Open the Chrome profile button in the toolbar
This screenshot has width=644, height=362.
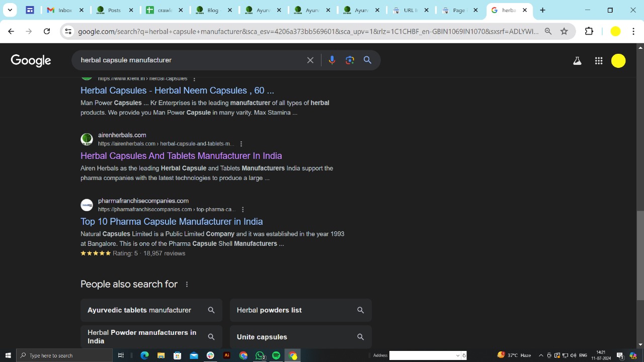(615, 31)
